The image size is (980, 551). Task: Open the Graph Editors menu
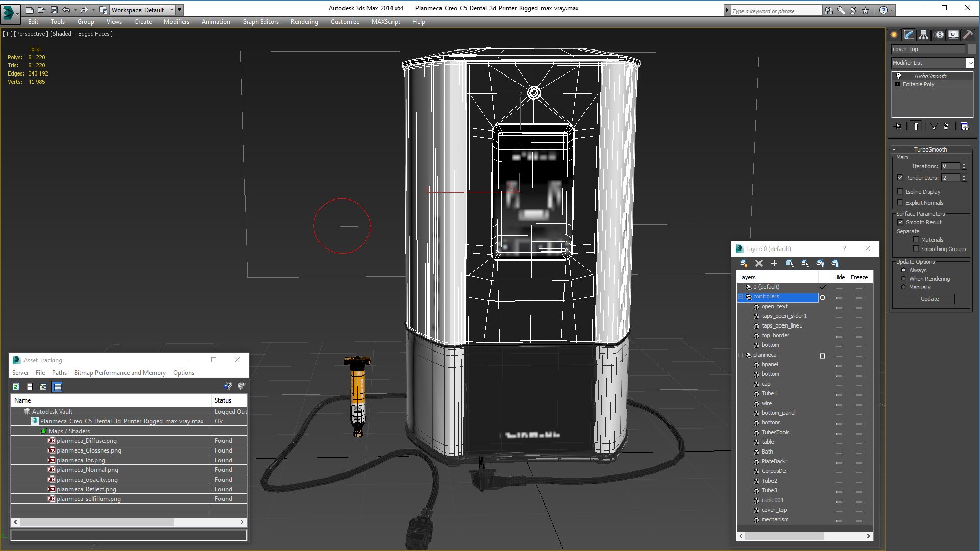(260, 22)
